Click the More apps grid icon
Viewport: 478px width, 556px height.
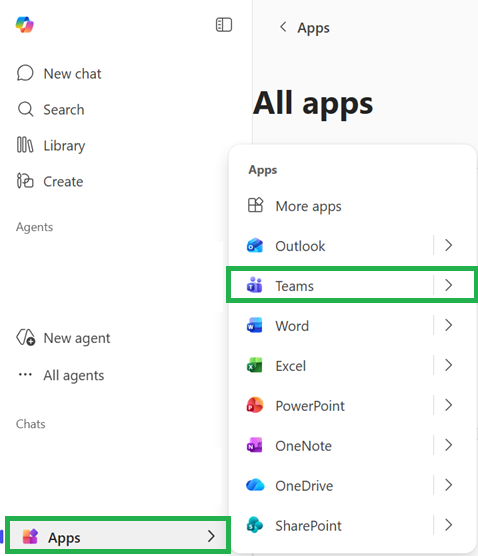point(255,205)
